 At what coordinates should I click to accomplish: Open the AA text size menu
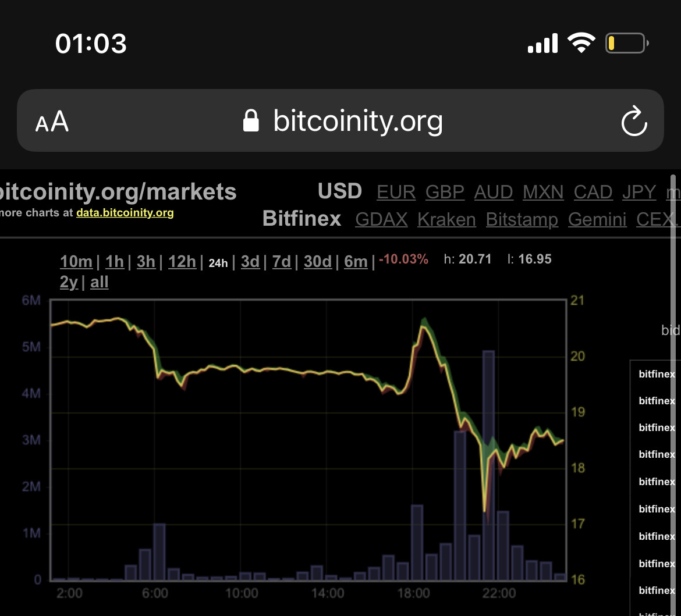[52, 122]
